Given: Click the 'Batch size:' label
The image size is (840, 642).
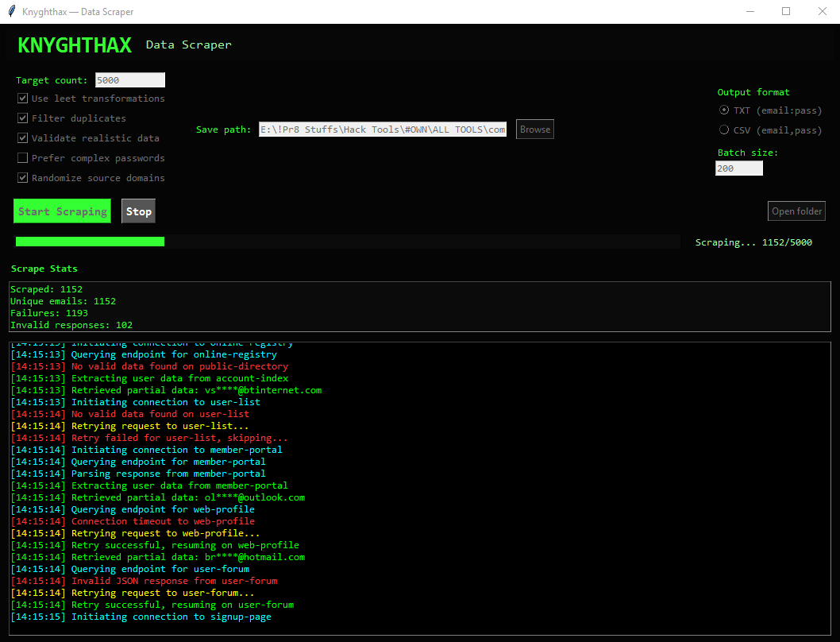Looking at the screenshot, I should (x=748, y=153).
